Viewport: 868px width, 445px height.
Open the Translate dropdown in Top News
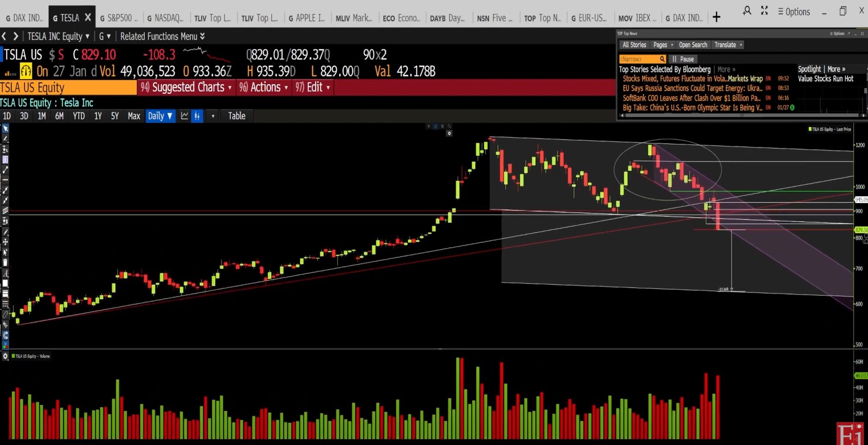click(x=728, y=44)
